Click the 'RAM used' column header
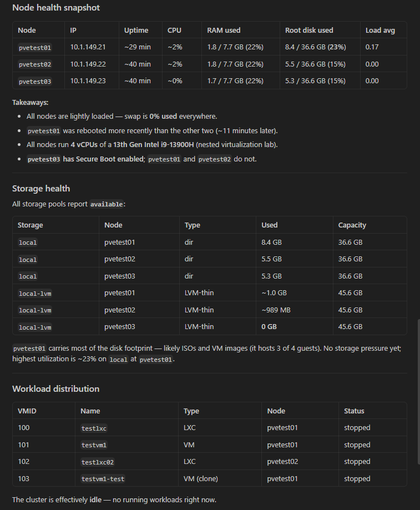 tap(224, 31)
